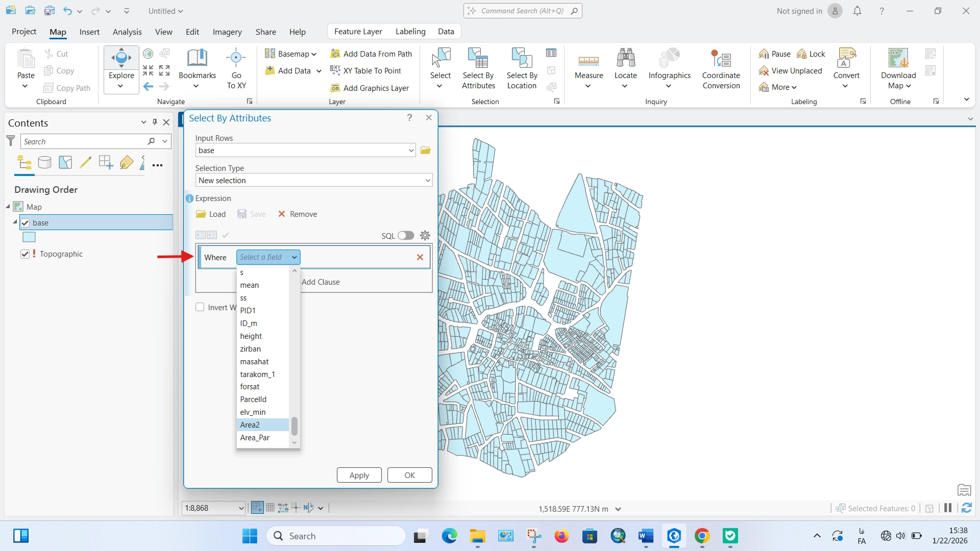Open expression settings gear icon
The width and height of the screenshot is (980, 551).
425,235
